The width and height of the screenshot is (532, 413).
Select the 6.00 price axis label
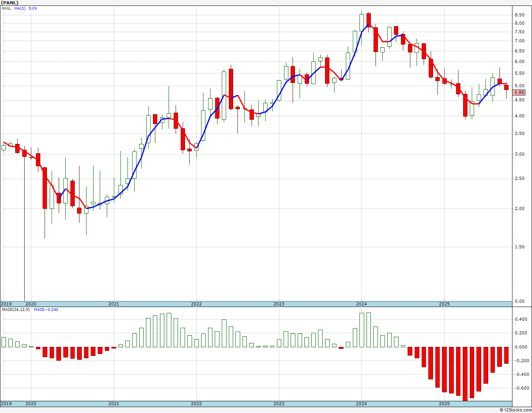click(519, 61)
